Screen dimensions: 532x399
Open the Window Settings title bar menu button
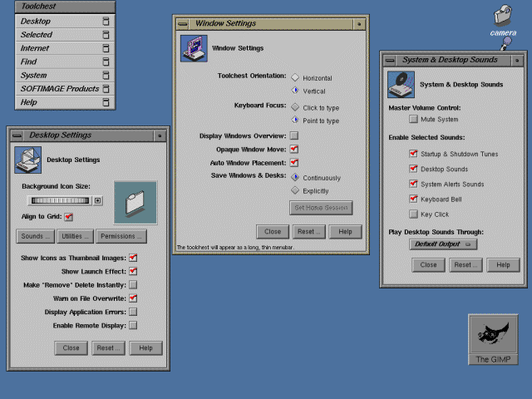tap(183, 24)
